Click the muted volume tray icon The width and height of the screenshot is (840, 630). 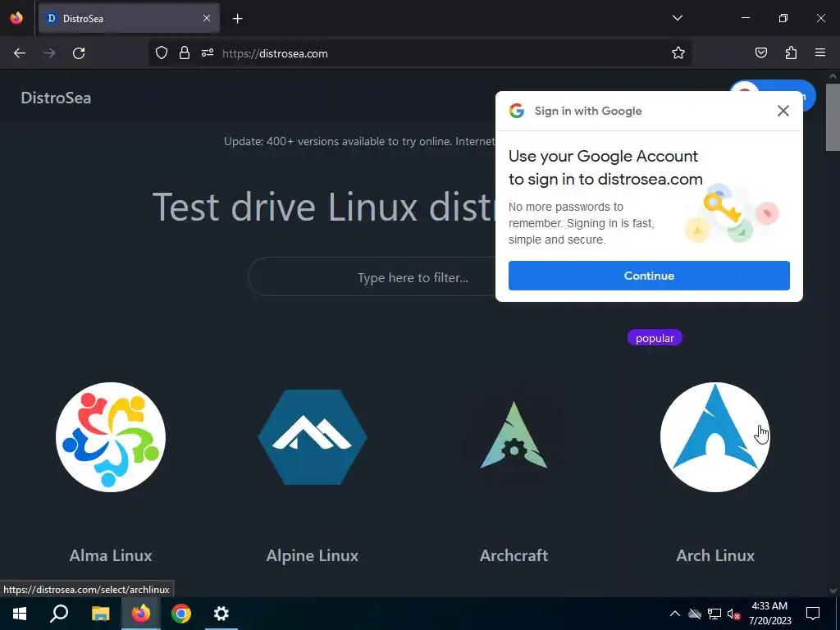[x=733, y=614]
